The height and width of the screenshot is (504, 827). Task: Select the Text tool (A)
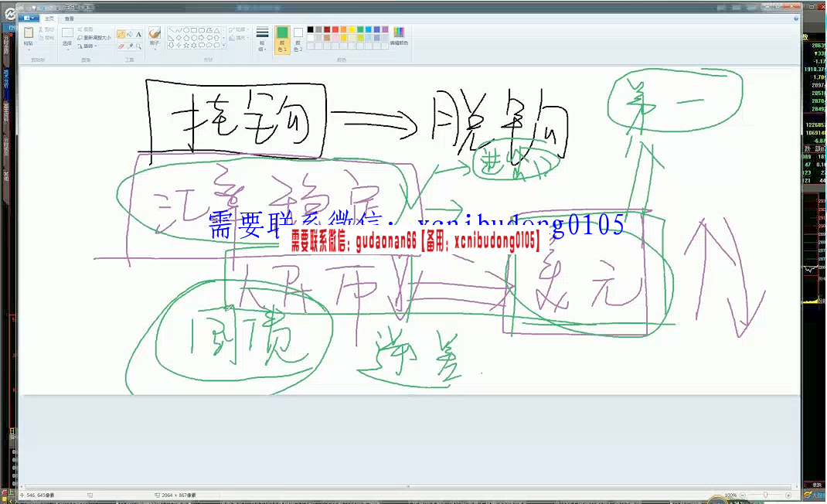[x=138, y=34]
